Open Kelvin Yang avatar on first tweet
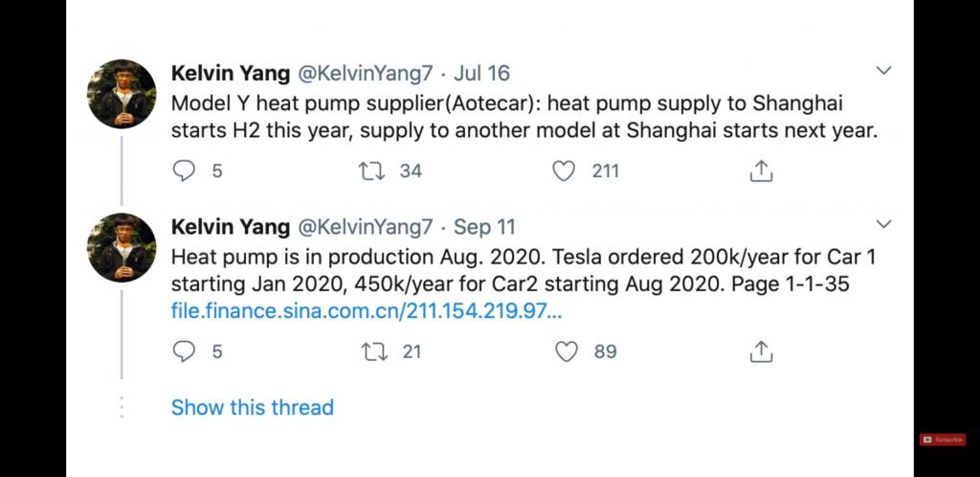 pyautogui.click(x=122, y=94)
